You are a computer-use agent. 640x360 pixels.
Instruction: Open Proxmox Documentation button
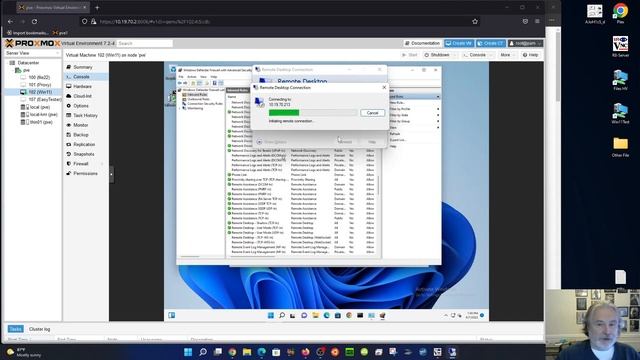point(422,43)
